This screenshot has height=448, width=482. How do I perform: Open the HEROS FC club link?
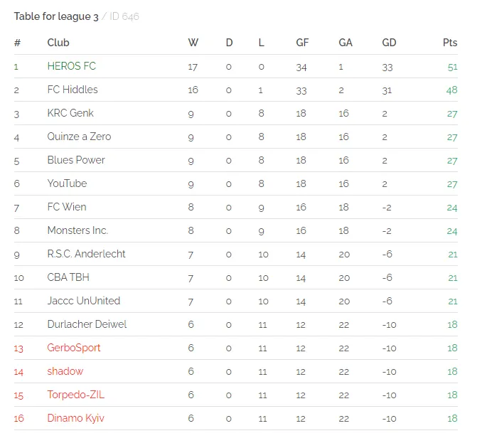tap(71, 66)
